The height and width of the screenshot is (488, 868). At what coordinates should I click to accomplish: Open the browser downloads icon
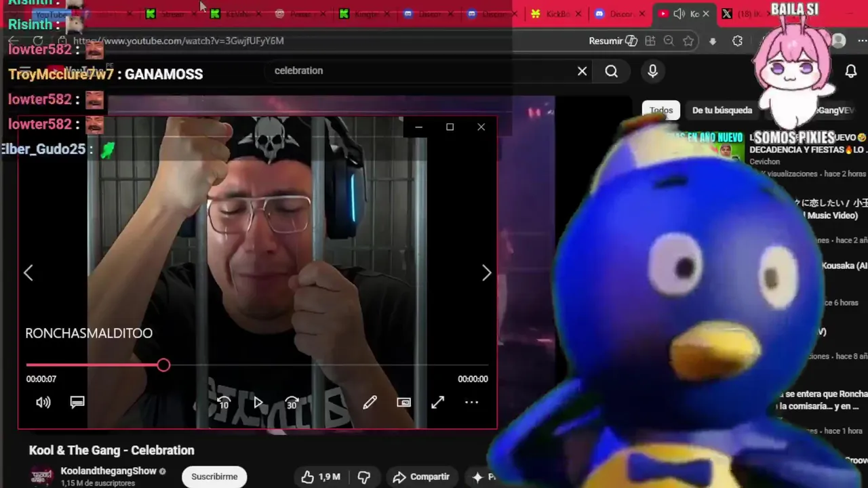[x=712, y=41]
